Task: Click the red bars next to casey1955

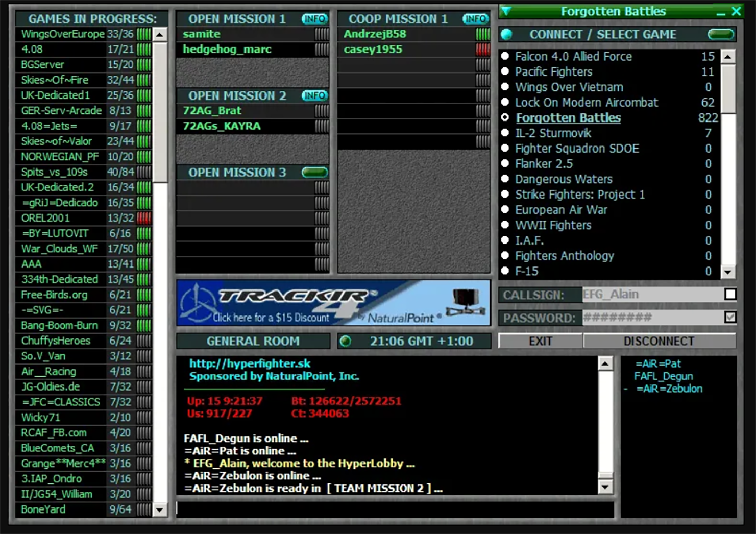Action: pos(482,50)
